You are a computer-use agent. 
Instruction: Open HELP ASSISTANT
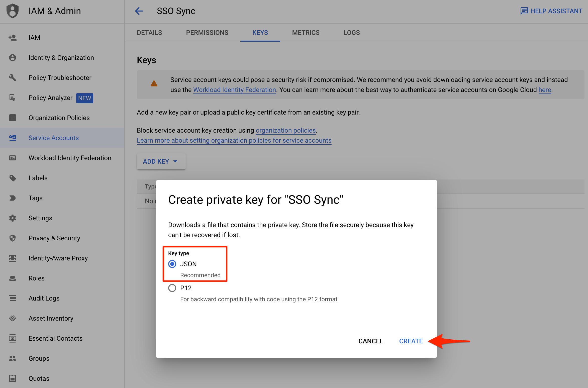(551, 11)
